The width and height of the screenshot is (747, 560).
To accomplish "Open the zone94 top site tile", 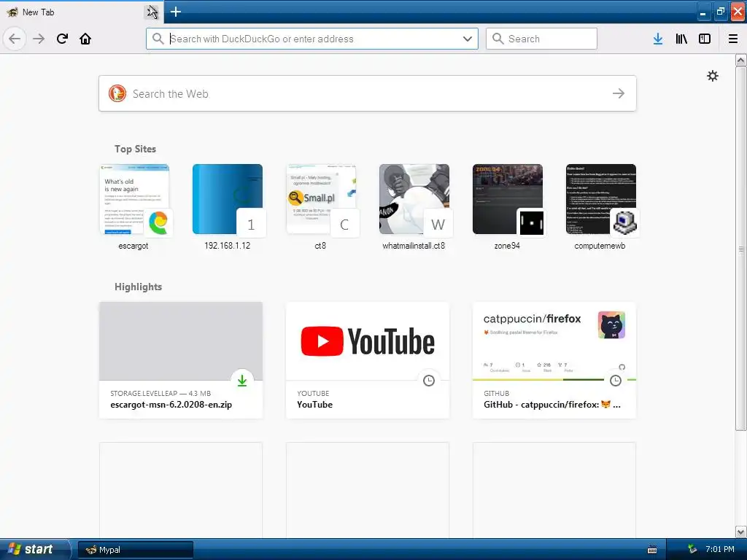I will [508, 206].
